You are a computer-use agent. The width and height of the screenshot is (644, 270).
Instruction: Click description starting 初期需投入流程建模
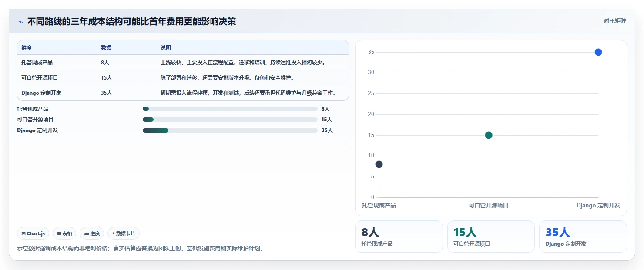pyautogui.click(x=248, y=93)
